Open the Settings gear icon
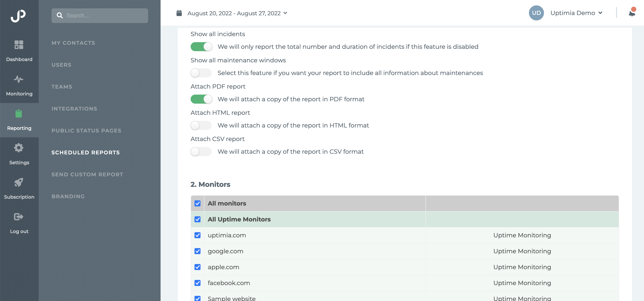Viewport: 644px width, 301px height. tap(19, 148)
